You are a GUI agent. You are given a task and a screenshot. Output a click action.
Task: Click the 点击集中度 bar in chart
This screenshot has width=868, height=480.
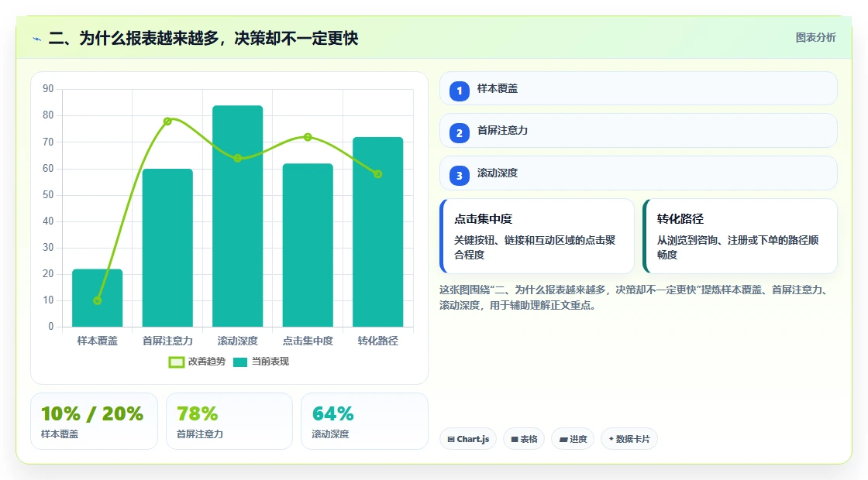308,245
